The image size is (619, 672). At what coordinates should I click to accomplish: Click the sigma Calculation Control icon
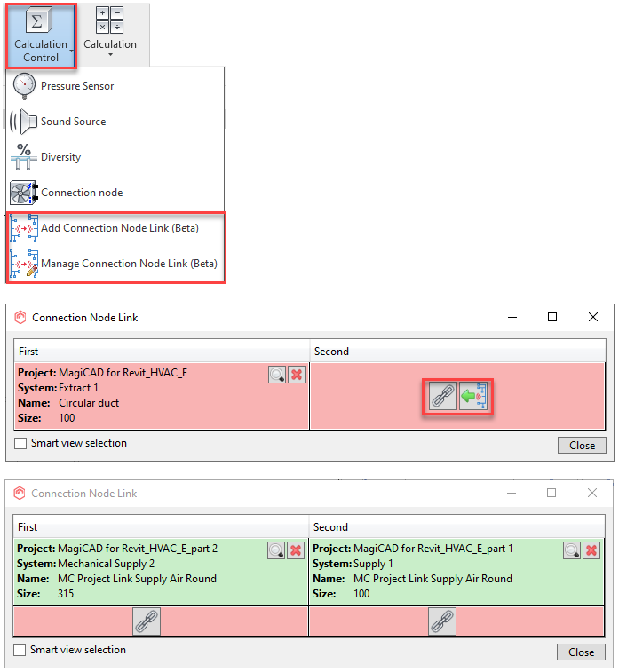click(38, 20)
